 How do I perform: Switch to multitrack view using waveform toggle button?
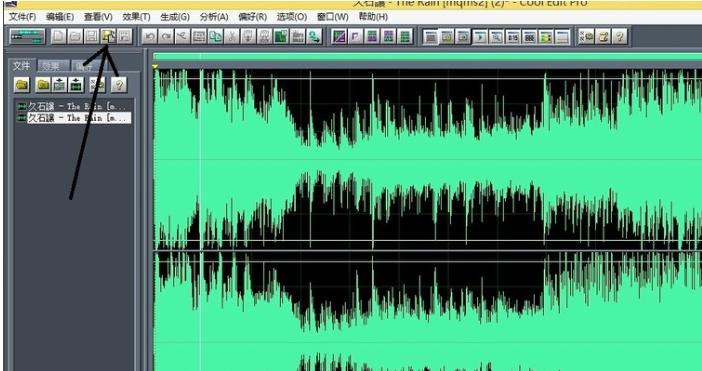pos(27,37)
